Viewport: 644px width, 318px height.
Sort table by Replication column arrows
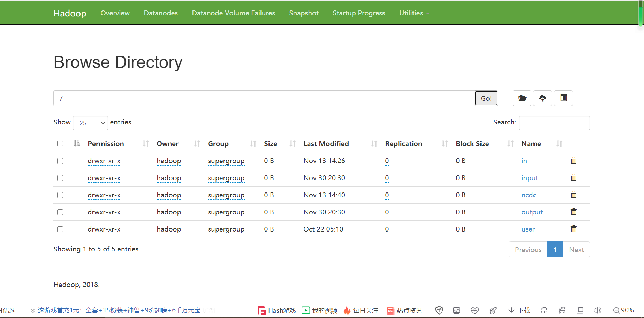[445, 143]
